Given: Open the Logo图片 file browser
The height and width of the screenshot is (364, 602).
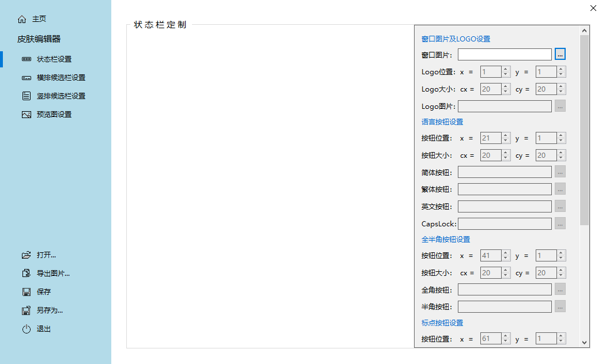Looking at the screenshot, I should (x=560, y=106).
